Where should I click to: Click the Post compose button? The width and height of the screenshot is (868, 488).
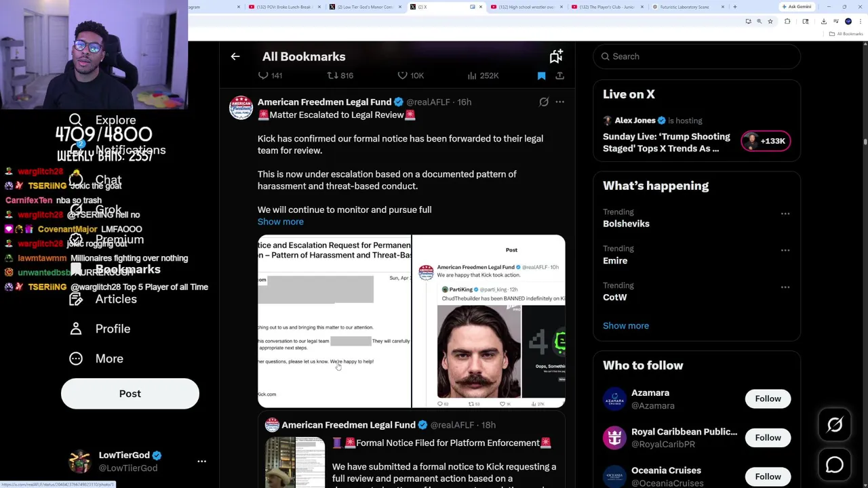click(x=130, y=394)
